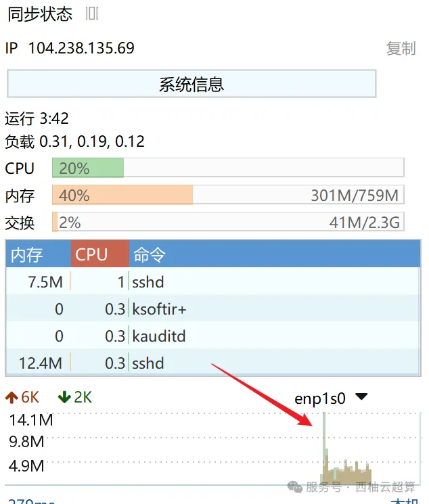This screenshot has height=504, width=429.
Task: Select the kauditd process row
Action: [x=213, y=336]
